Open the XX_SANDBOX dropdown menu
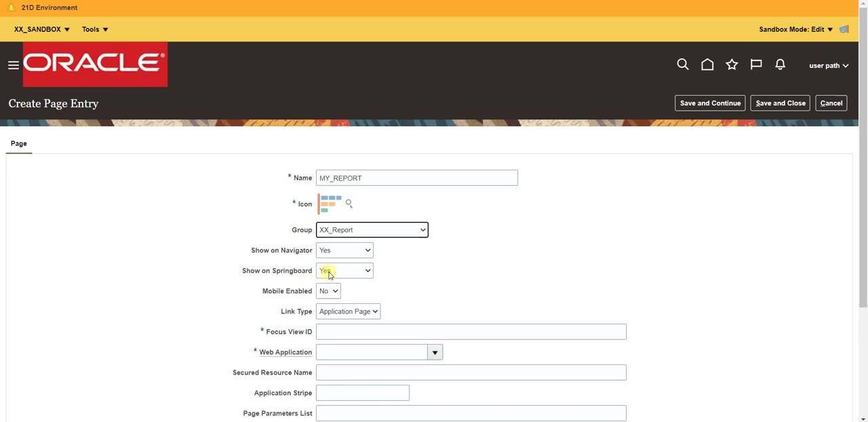This screenshot has height=422, width=868. (x=42, y=29)
